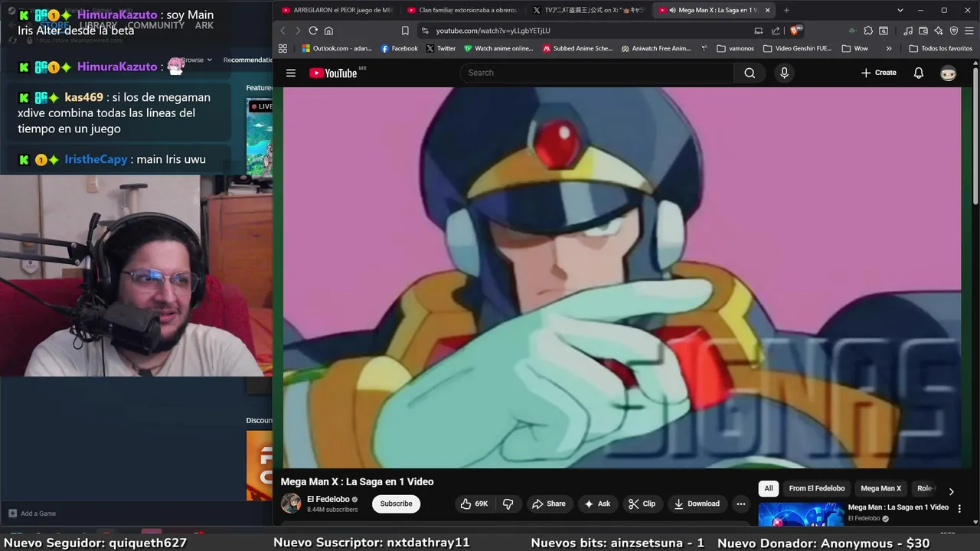The height and width of the screenshot is (551, 980).
Task: Open the browser extensions puzzle icon
Action: [868, 31]
